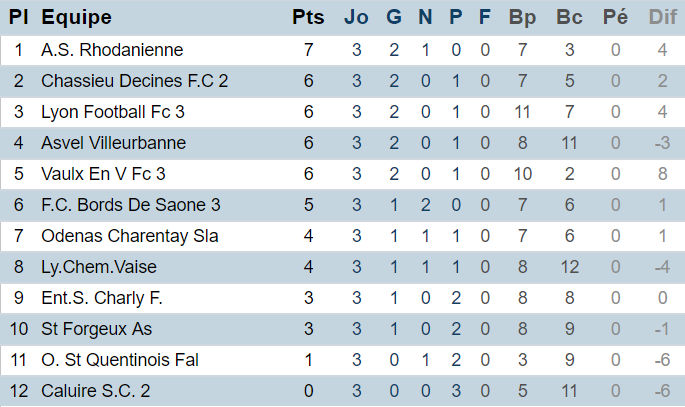Open Odenas Charentay Sla team
The image size is (685, 407).
pyautogui.click(x=129, y=236)
